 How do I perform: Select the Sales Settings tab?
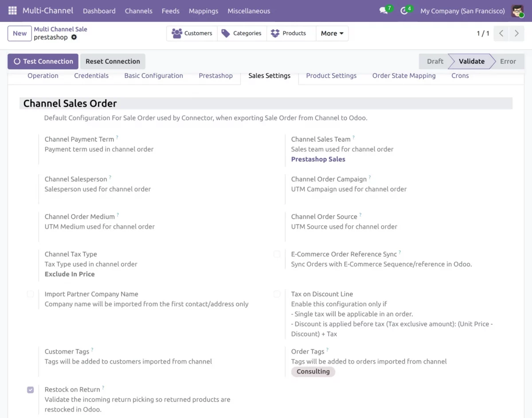click(270, 76)
